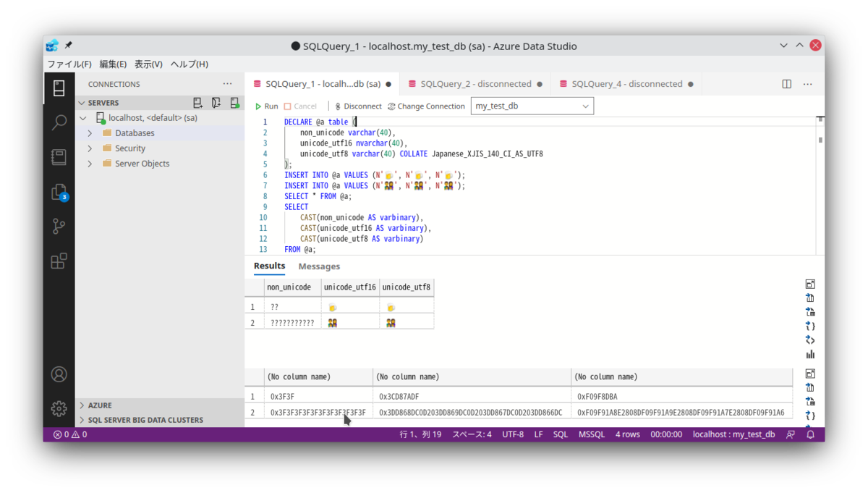Viewport: 868px width, 493px height.
Task: Click Show Active Connections icon in Servers header
Action: [x=234, y=103]
